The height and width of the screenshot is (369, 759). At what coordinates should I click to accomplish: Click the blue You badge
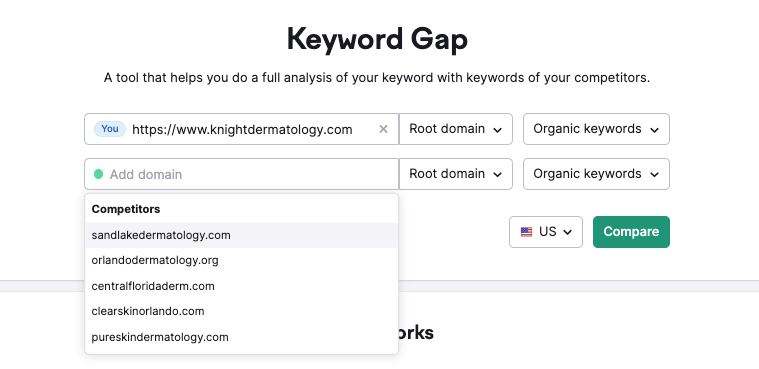pos(110,129)
